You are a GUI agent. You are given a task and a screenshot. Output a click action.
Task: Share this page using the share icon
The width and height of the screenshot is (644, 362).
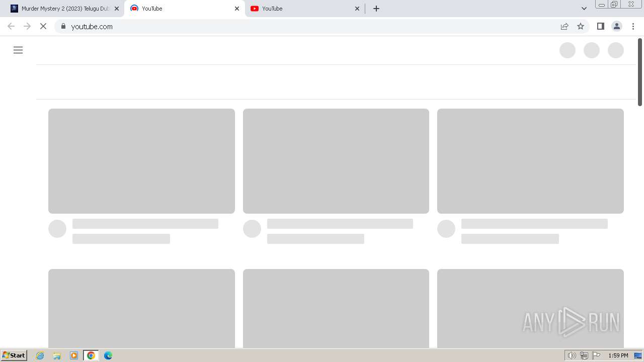tap(565, 26)
